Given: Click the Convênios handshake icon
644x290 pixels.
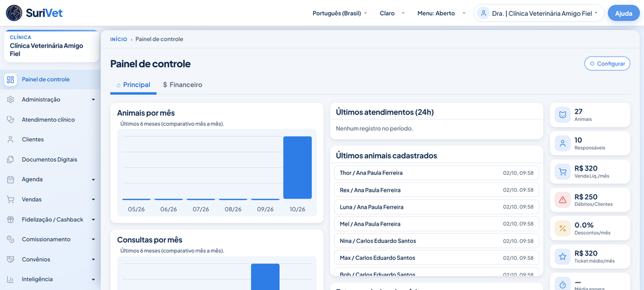Looking at the screenshot, I should 11,259.
